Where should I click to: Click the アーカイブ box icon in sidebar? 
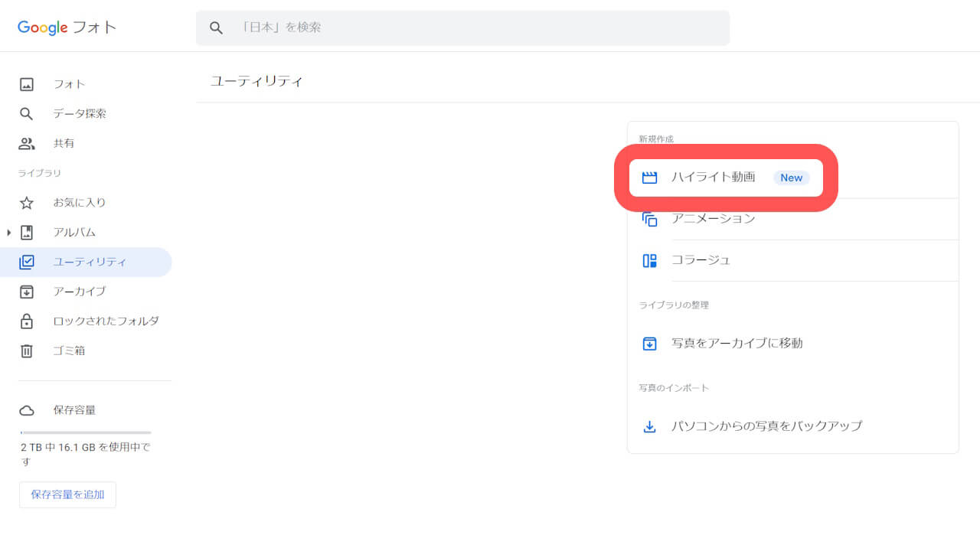pos(27,292)
